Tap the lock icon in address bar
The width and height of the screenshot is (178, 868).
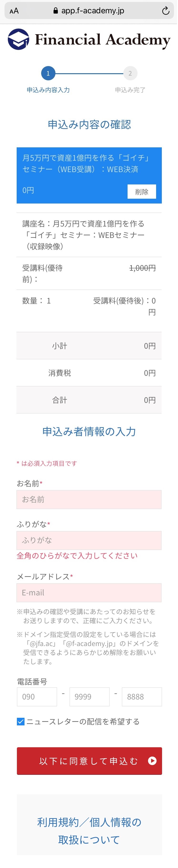point(56,11)
